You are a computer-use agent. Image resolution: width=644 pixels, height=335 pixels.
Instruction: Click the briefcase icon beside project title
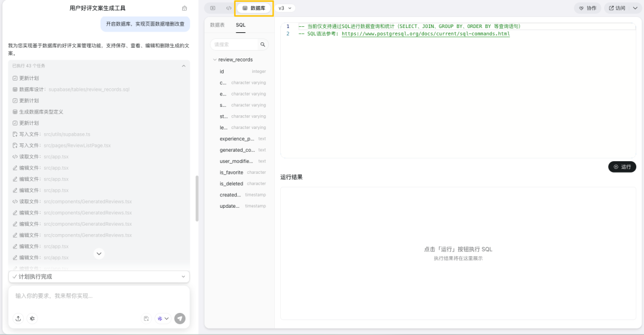click(x=184, y=8)
